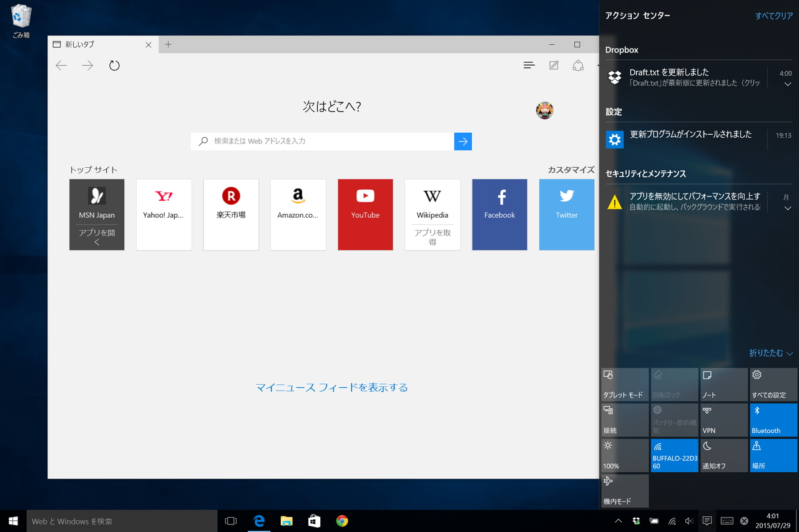
Task: Open a new browser tab
Action: pos(168,44)
